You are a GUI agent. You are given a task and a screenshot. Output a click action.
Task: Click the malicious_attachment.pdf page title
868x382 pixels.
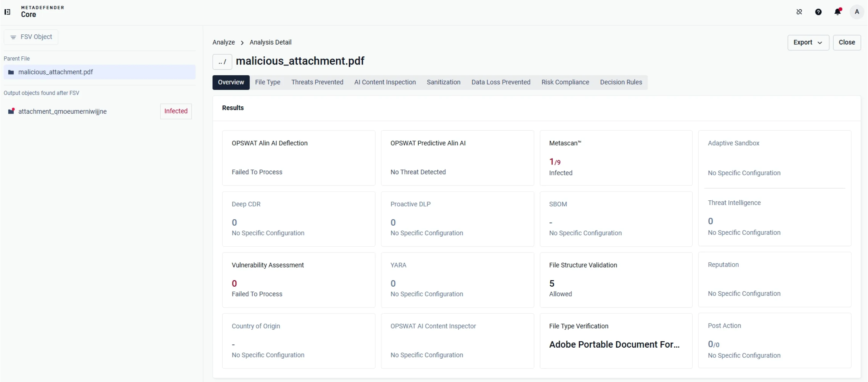(x=300, y=61)
